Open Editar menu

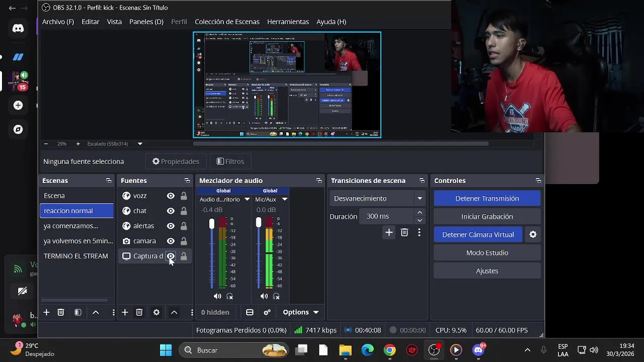pos(91,22)
